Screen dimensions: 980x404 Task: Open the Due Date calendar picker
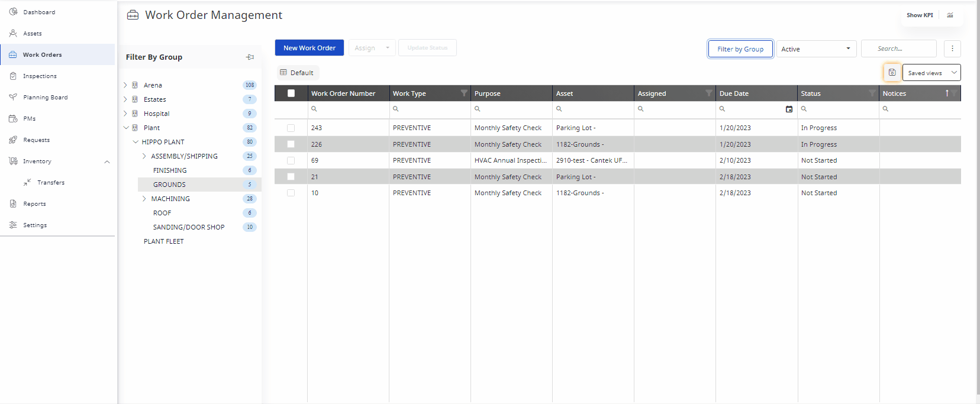click(x=789, y=109)
